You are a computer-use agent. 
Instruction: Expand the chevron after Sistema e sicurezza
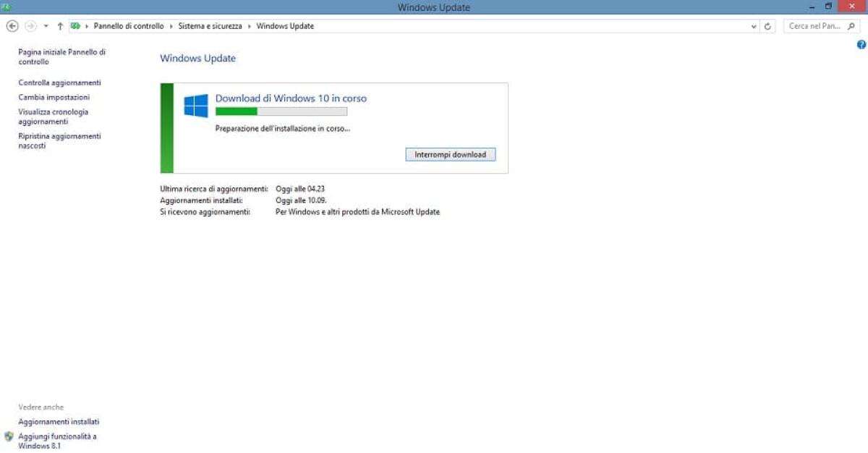point(250,25)
